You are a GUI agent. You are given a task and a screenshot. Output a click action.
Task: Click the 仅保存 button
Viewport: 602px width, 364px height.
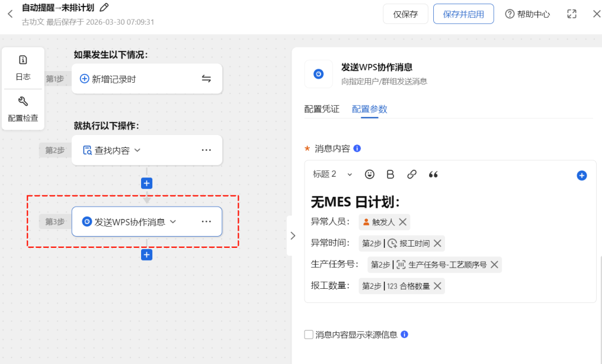(406, 14)
